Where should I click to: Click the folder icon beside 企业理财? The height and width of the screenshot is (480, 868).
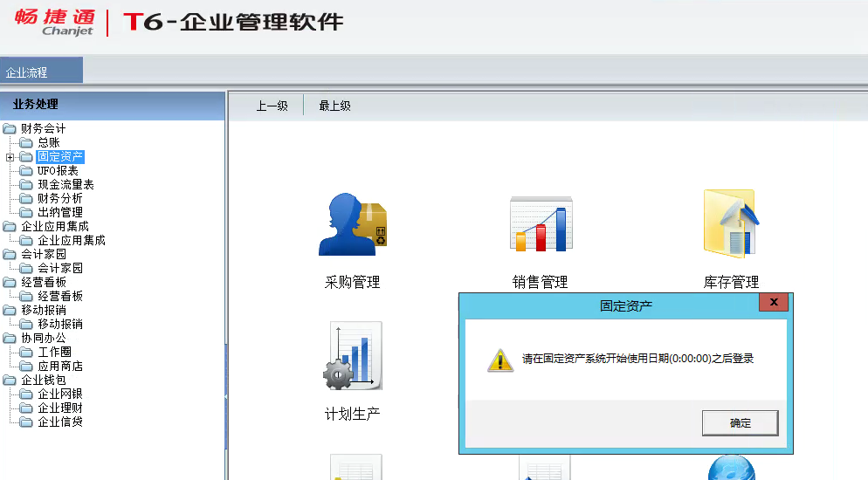26,408
